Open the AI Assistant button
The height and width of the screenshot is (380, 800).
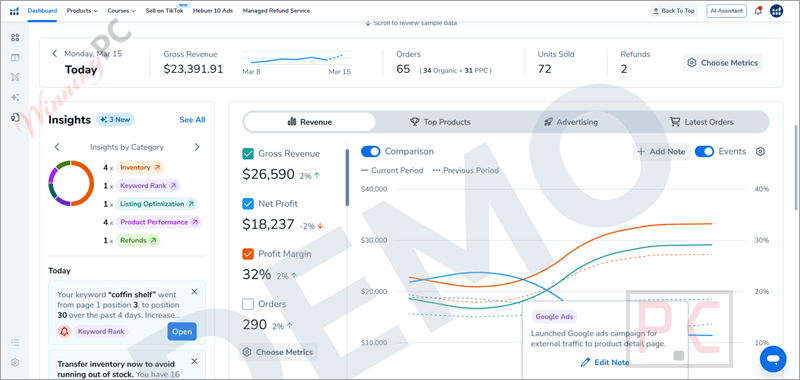point(727,11)
